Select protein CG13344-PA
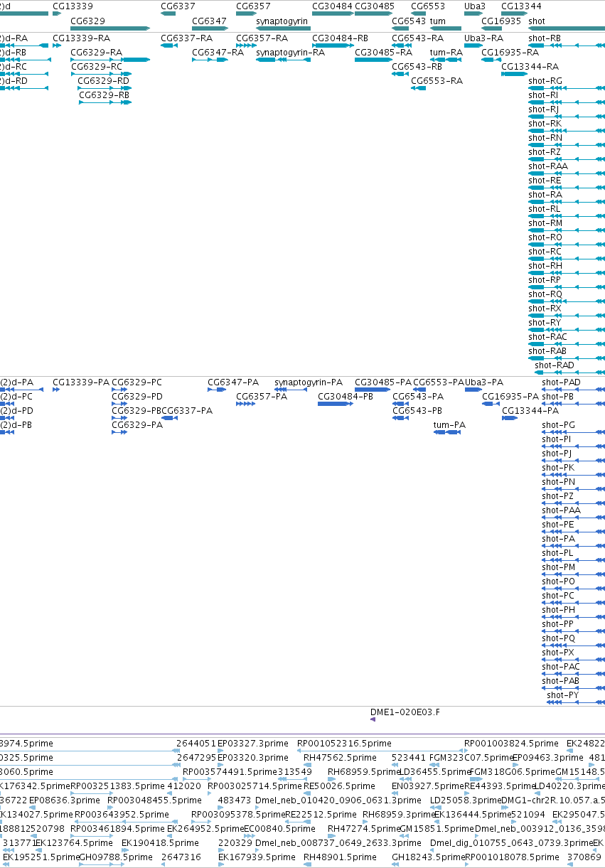This screenshot has width=605, height=868. coord(530,411)
